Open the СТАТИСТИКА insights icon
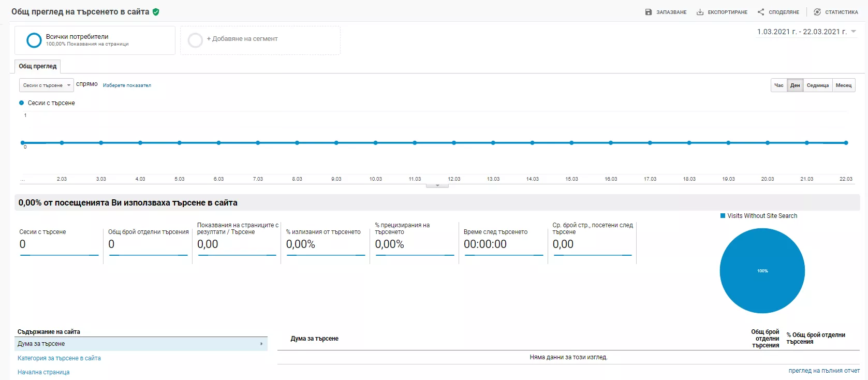Screen dimensions: 868x380 pyautogui.click(x=817, y=12)
